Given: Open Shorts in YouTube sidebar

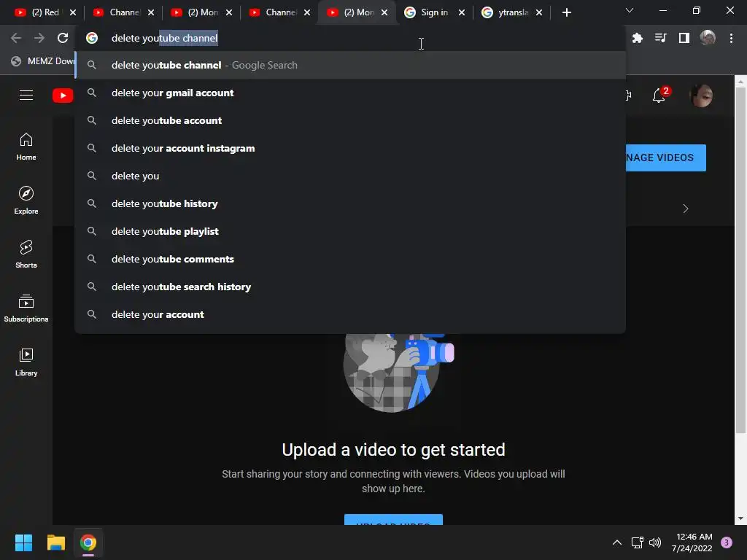Looking at the screenshot, I should point(26,254).
